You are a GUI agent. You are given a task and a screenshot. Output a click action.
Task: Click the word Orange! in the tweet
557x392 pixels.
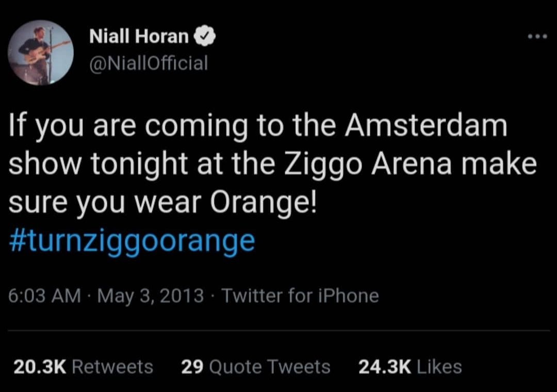(x=263, y=203)
